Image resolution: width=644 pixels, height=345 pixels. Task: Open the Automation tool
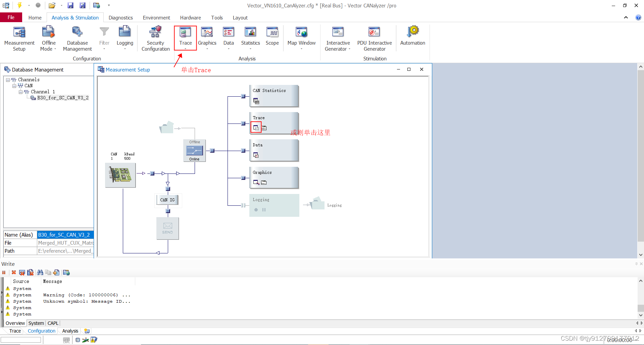tap(412, 36)
